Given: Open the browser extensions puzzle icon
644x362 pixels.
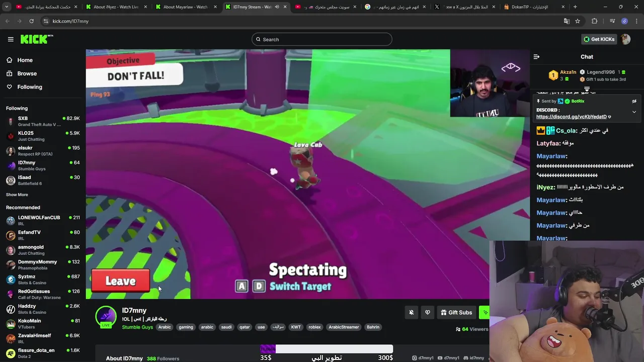Looking at the screenshot, I should click(595, 21).
